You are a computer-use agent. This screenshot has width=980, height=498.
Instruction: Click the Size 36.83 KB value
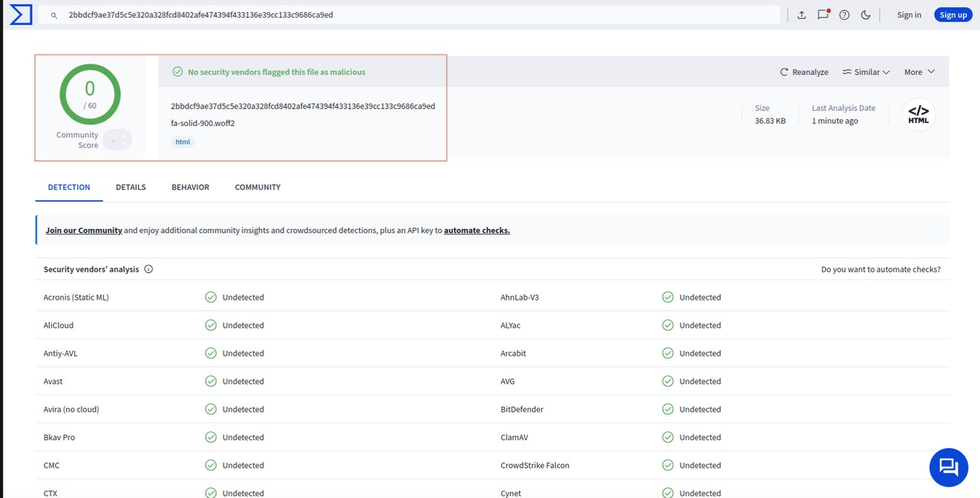[770, 121]
